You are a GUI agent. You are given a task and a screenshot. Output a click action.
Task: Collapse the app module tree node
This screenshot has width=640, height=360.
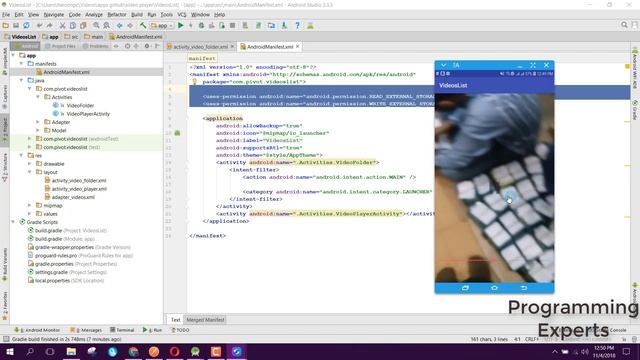point(13,55)
